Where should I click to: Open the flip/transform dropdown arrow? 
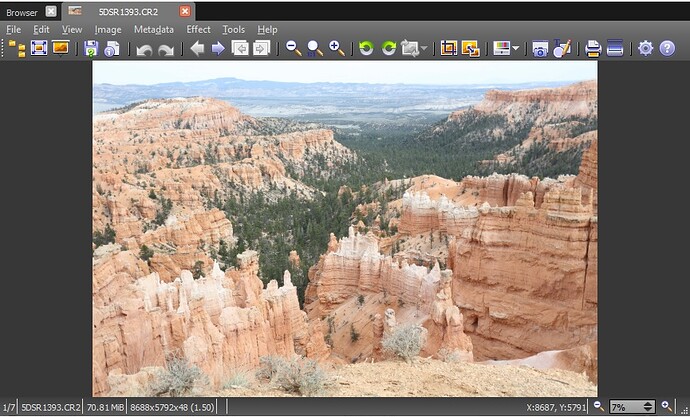pyautogui.click(x=424, y=48)
